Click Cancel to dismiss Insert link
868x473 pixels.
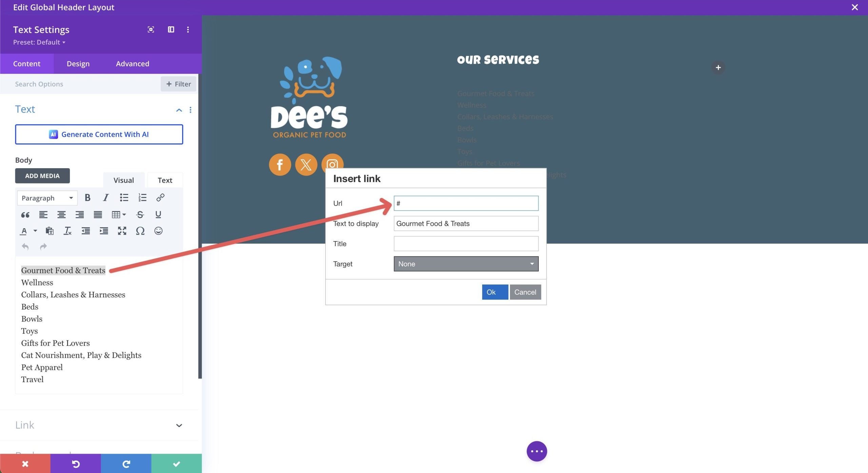525,292
